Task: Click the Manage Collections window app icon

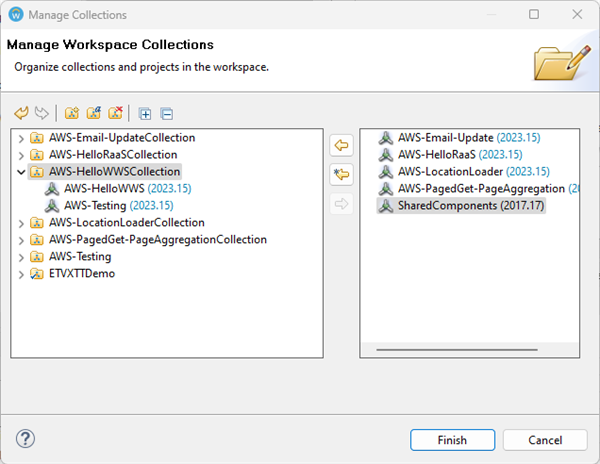Action: pyautogui.click(x=16, y=15)
